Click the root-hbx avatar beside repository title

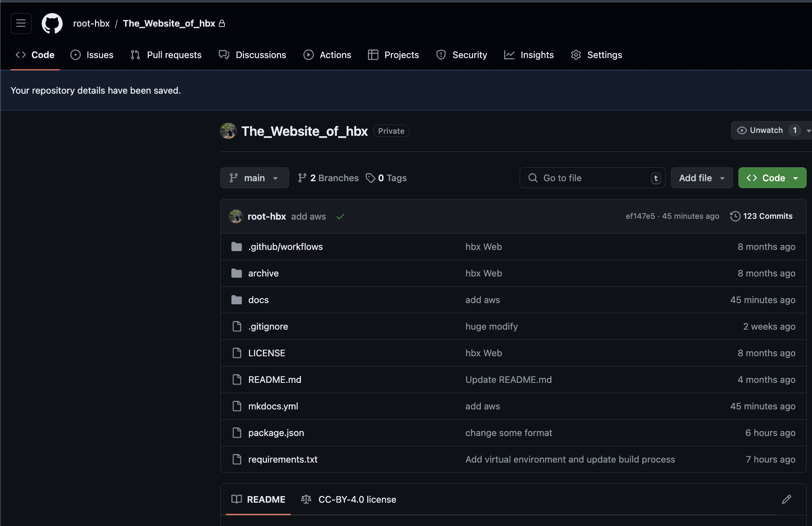pyautogui.click(x=228, y=131)
